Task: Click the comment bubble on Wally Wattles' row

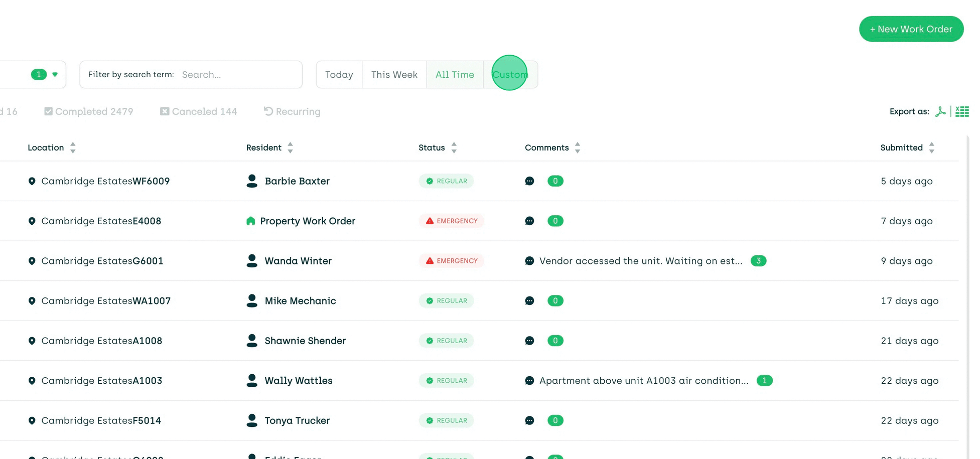Action: tap(529, 381)
